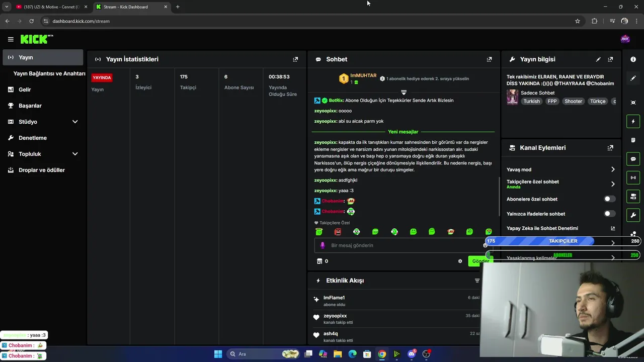644x362 pixels.
Task: Toggle the channel actions sidebar icon
Action: 633,196
